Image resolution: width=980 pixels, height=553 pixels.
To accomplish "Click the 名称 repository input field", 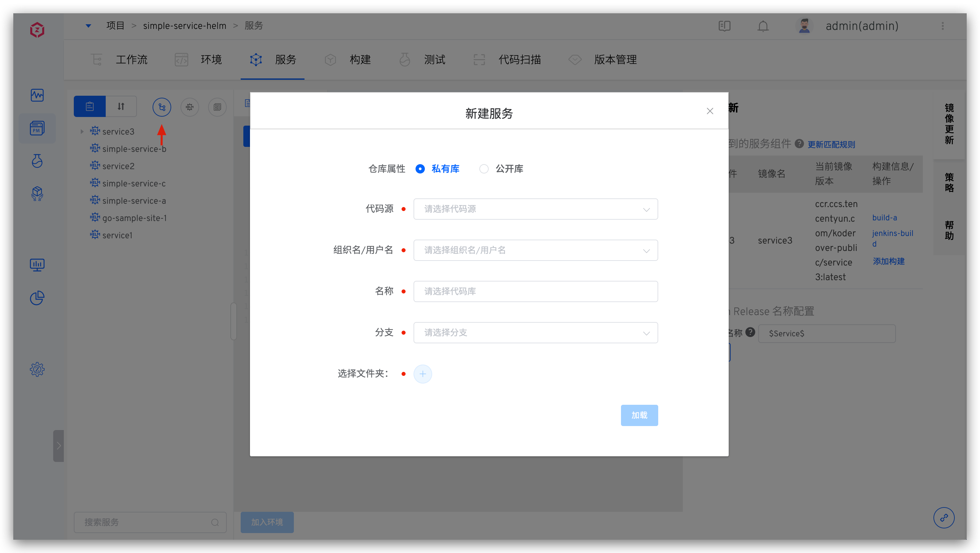I will [535, 291].
